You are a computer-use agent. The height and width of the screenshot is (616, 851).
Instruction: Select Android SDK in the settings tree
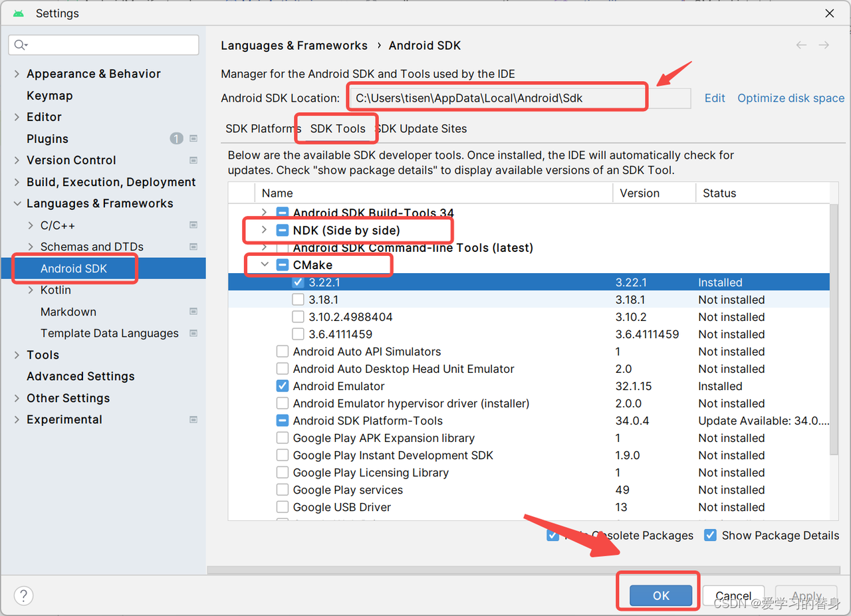click(74, 268)
